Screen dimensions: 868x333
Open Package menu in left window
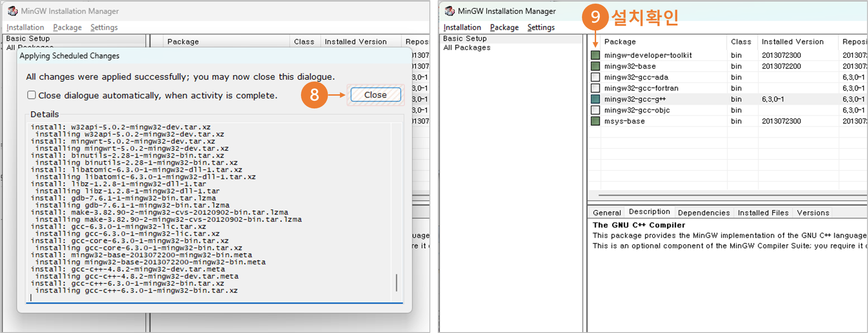(67, 27)
